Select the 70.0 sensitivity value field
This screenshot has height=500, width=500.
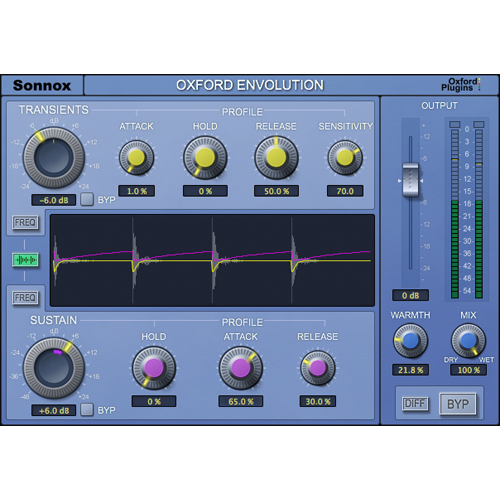click(x=345, y=191)
